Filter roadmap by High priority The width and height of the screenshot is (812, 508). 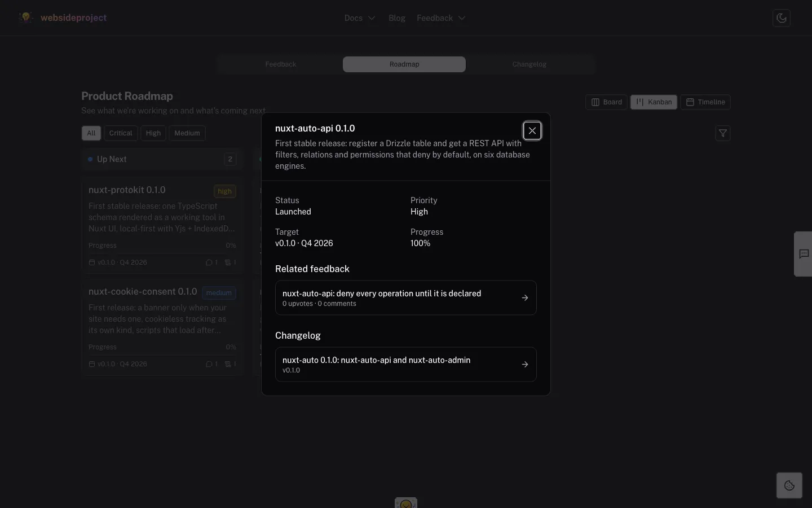pos(153,133)
